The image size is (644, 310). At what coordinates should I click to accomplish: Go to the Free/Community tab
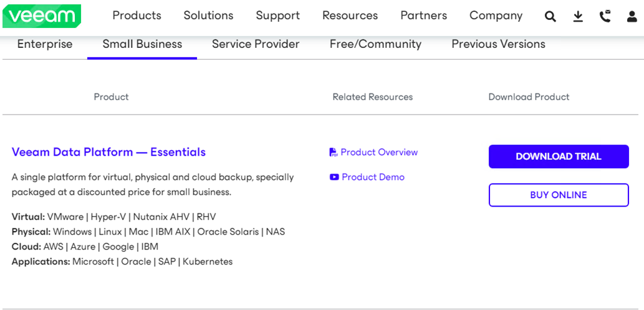(x=375, y=44)
